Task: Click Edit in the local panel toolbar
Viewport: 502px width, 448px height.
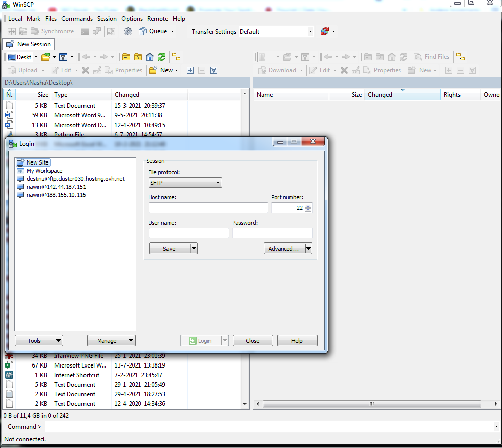Action: click(x=62, y=70)
